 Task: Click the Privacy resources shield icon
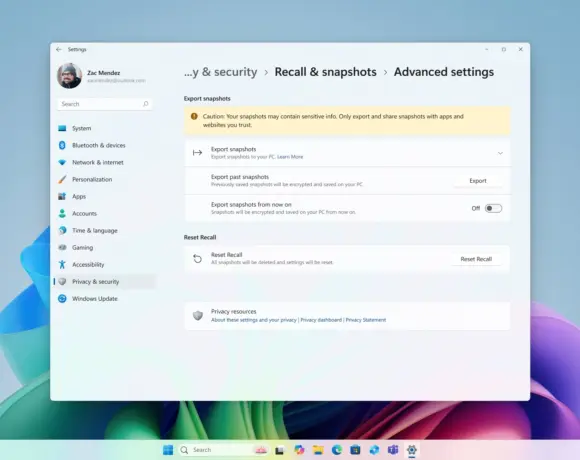[198, 315]
